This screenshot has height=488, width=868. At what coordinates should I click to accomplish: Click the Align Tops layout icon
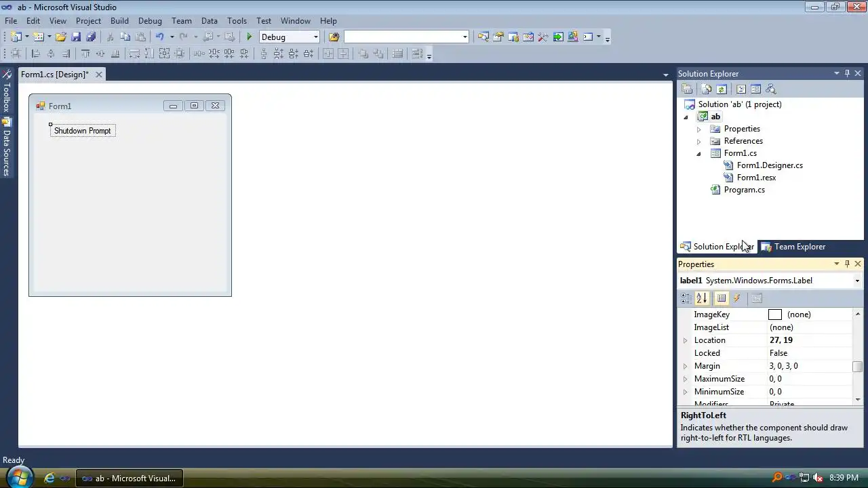click(x=85, y=54)
